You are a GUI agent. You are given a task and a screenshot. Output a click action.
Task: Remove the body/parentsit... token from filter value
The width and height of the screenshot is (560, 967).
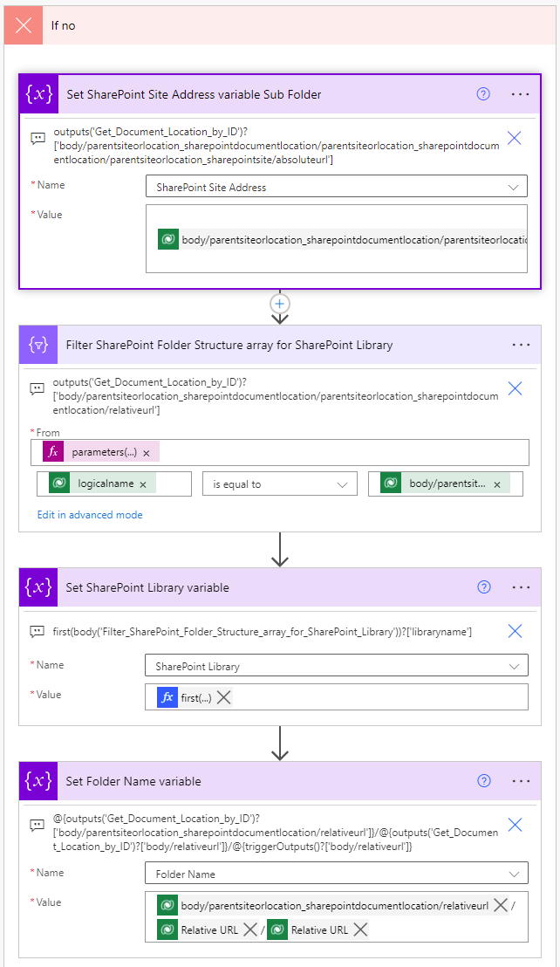click(x=497, y=484)
